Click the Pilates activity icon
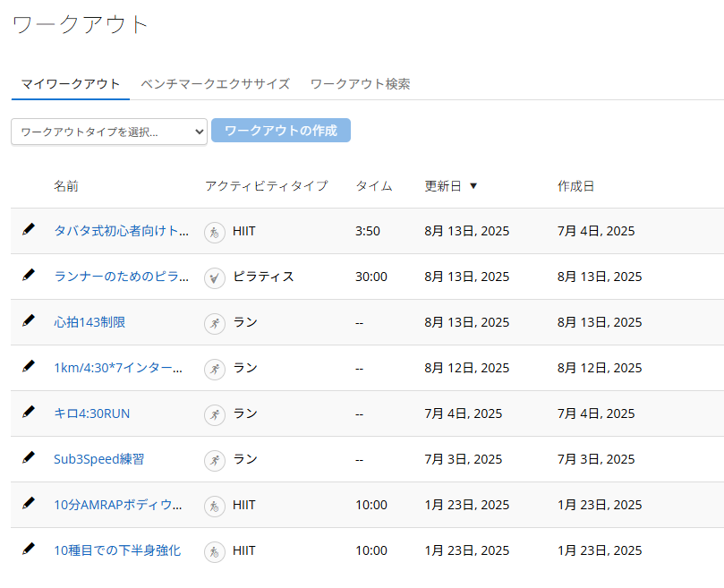724x588 pixels. click(x=215, y=278)
